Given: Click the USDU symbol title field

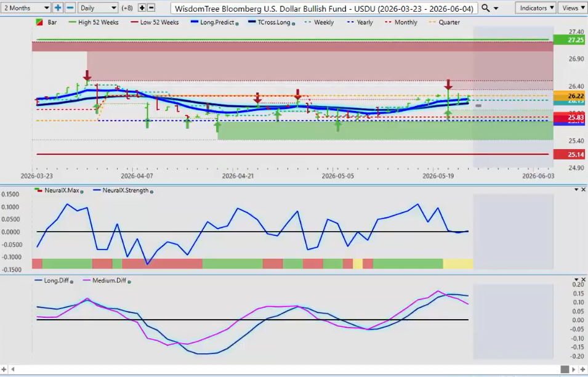Looking at the screenshot, I should coord(324,8).
